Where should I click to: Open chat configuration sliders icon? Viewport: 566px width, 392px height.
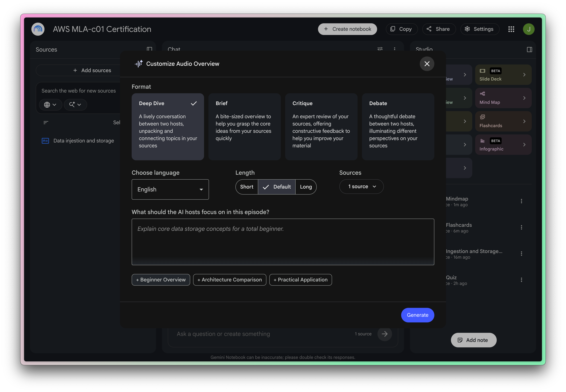click(x=380, y=49)
